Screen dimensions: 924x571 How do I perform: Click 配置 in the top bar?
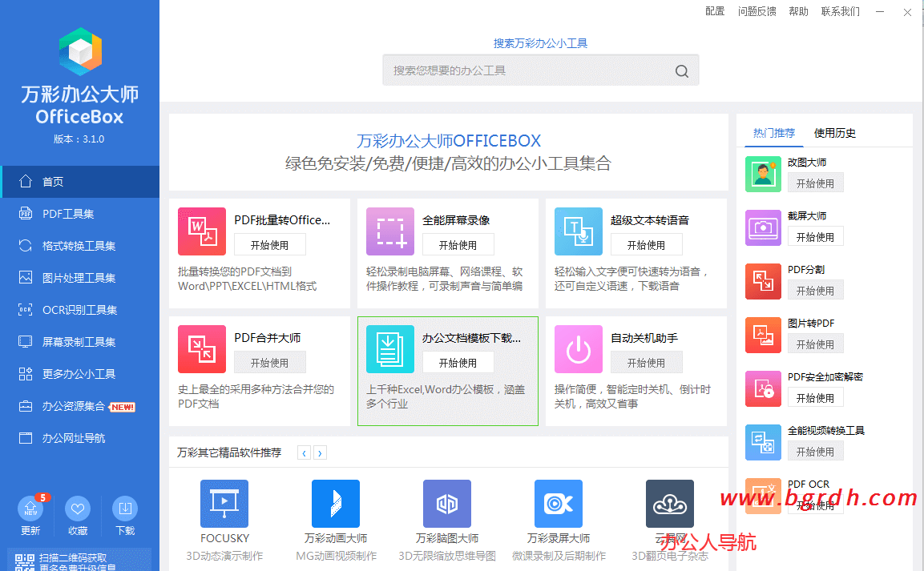click(x=715, y=11)
